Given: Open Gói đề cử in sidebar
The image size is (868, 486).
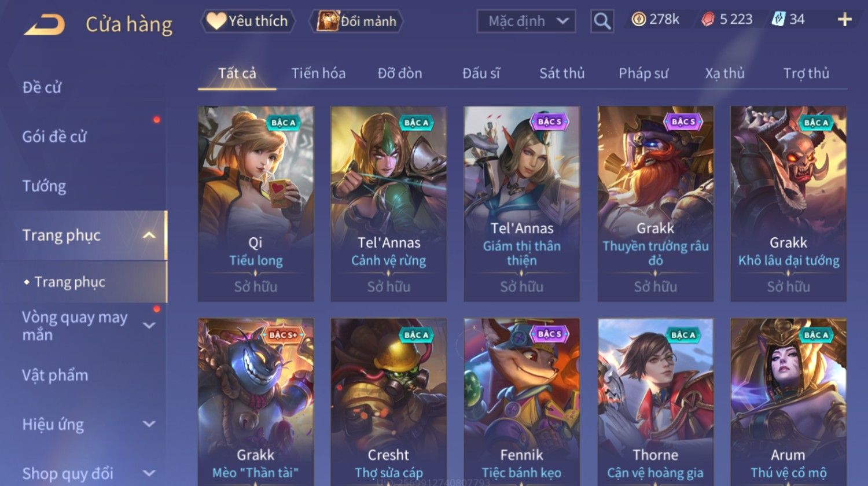Looking at the screenshot, I should tap(54, 137).
